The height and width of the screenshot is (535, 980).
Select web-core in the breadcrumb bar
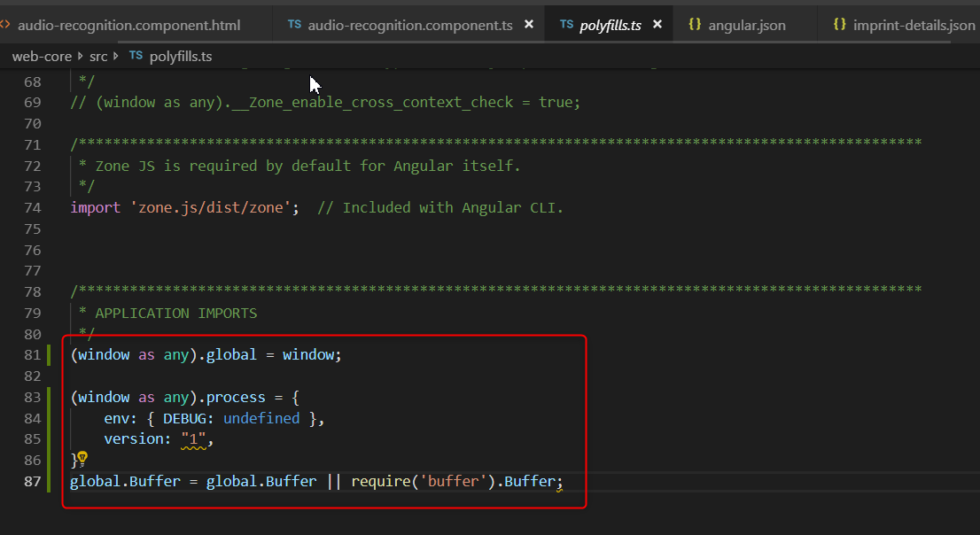[x=42, y=55]
